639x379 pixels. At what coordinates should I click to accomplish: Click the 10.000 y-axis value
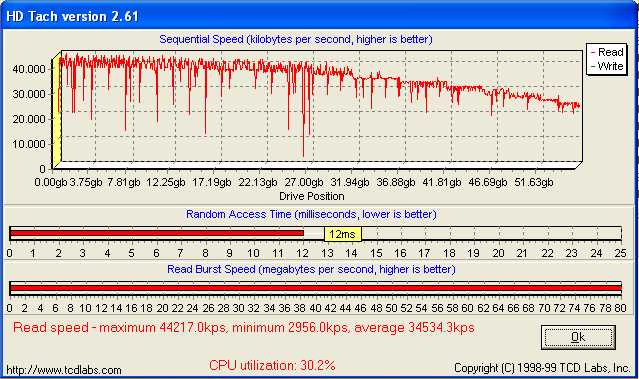pos(29,144)
